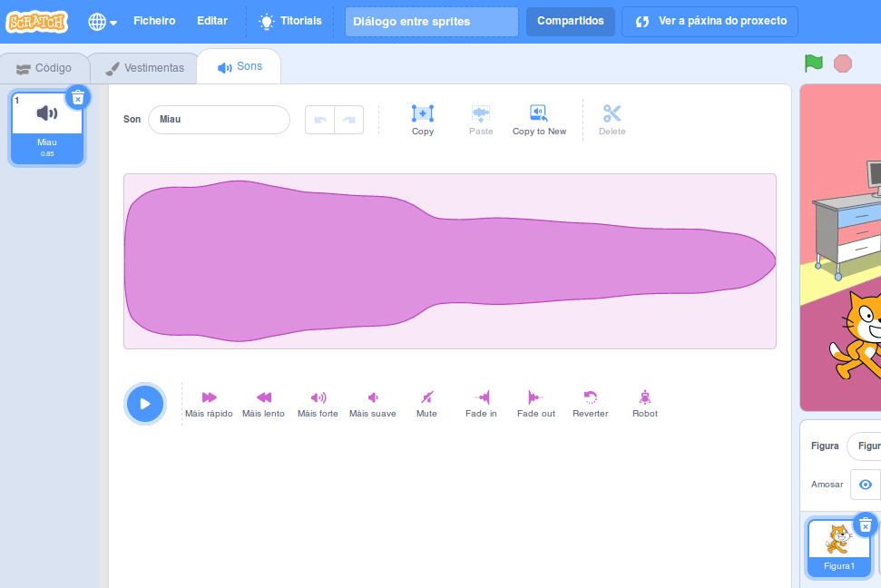The height and width of the screenshot is (588, 881).
Task: Click Copy to New sound icon
Action: pos(539,120)
